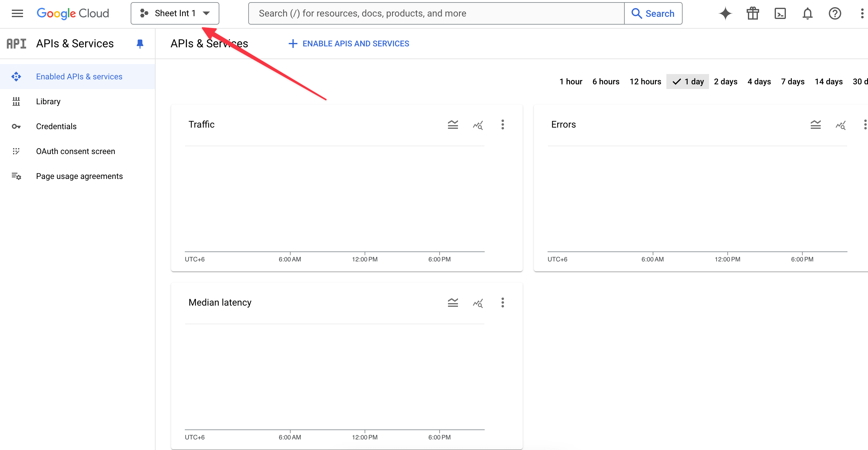Viewport: 868px width, 450px height.
Task: Click the gift box free trial icon
Action: coord(753,13)
